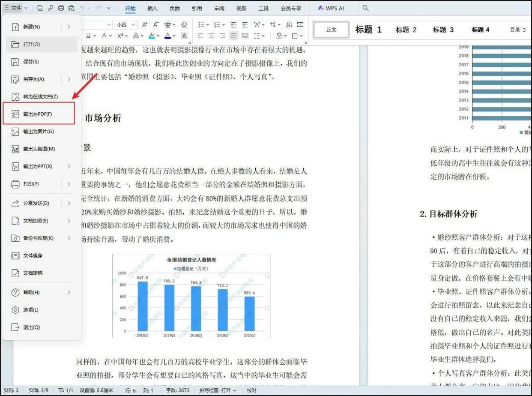This screenshot has height=396, width=532.
Task: Toggle character shading button
Action: coord(184,36)
